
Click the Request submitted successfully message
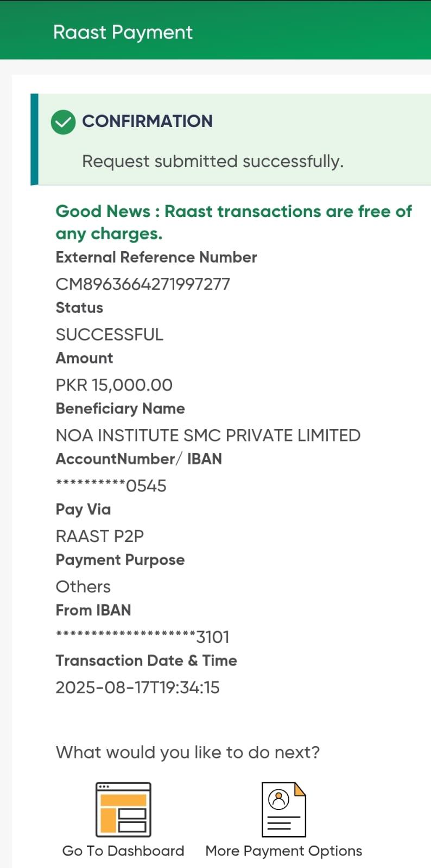click(x=213, y=161)
